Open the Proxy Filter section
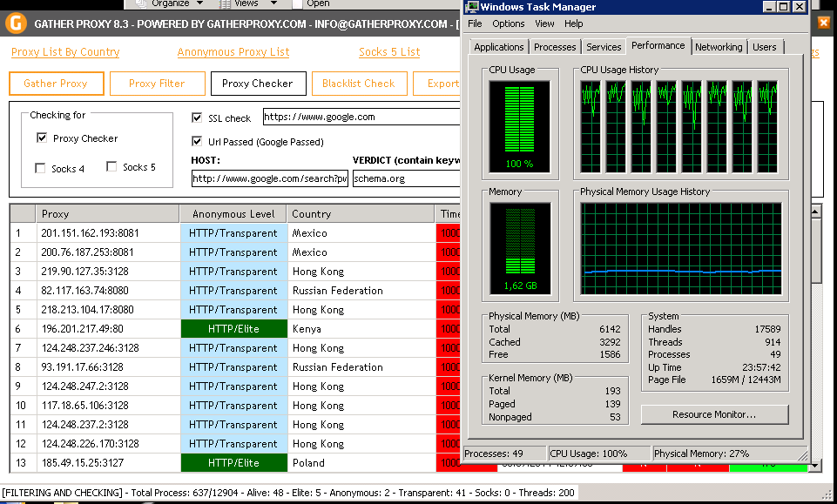837x504 pixels. 157,84
